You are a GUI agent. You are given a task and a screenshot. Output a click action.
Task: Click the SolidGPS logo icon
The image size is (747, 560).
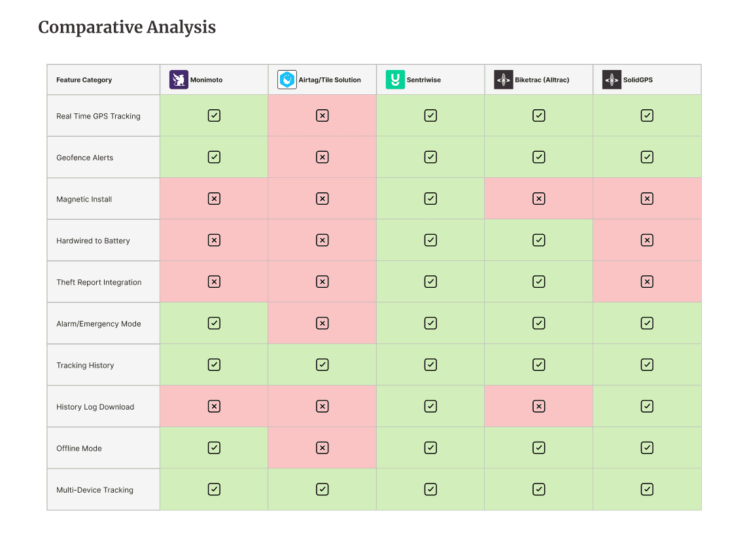612,80
